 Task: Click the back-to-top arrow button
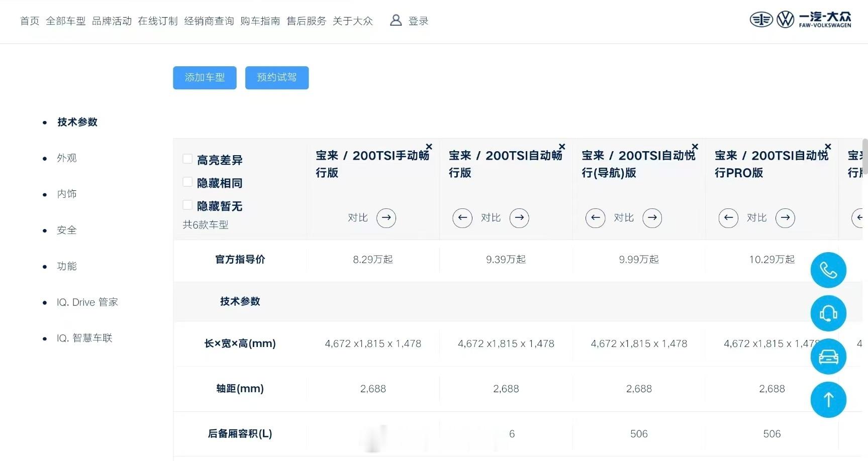[828, 400]
